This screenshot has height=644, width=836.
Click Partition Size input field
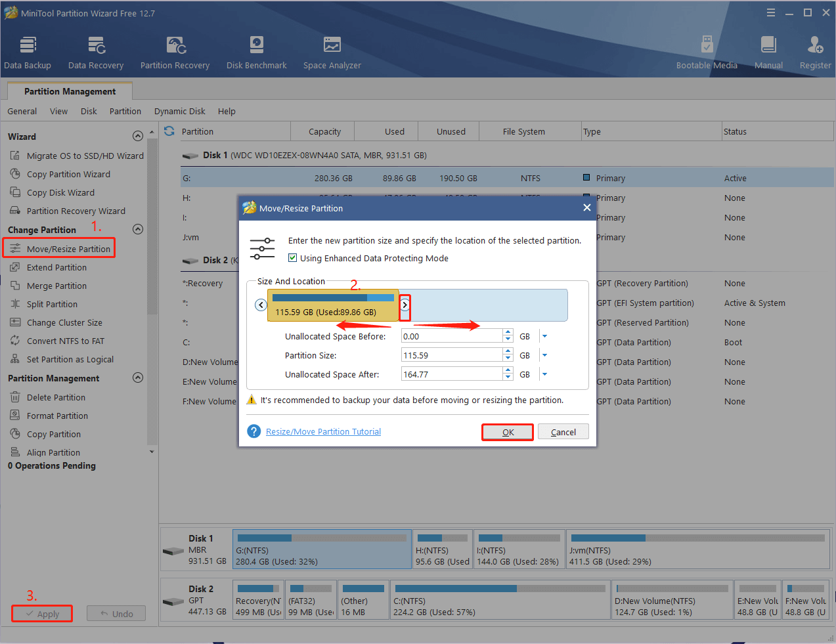coord(452,355)
